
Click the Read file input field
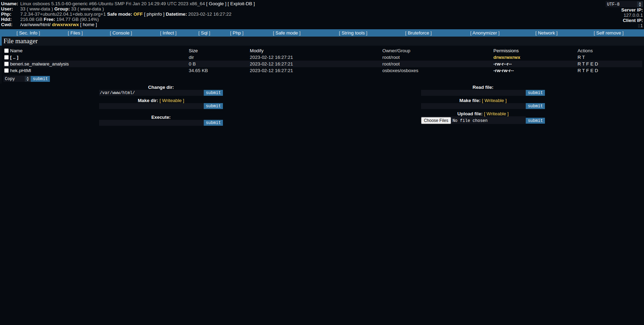point(473,93)
